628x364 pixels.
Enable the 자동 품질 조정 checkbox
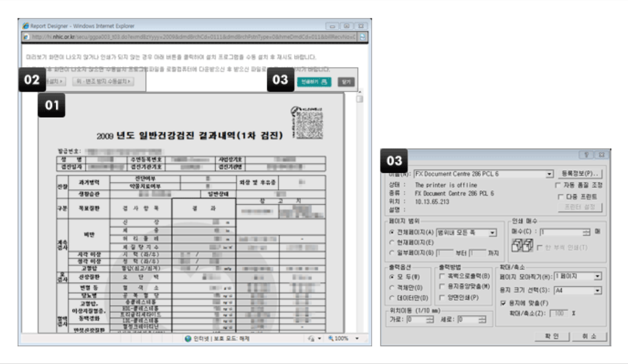[558, 185]
